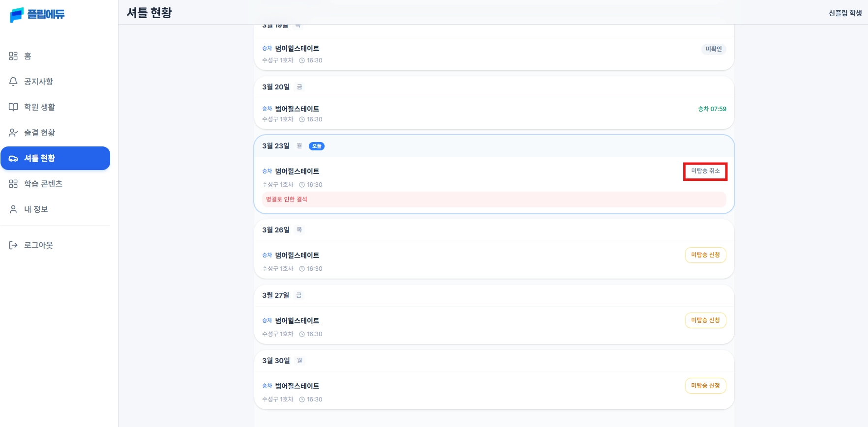Viewport: 868px width, 427px height.
Task: Click 범어힐스테이트 under 3월 26일
Action: click(297, 256)
